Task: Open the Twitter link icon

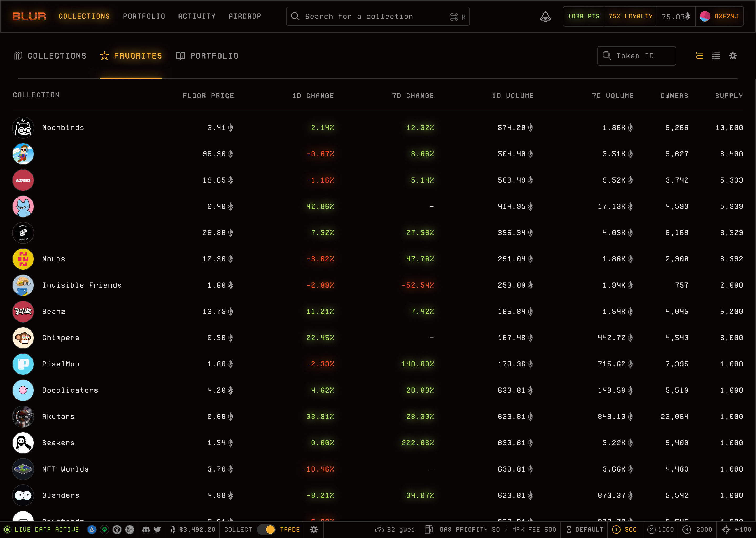Action: 157,529
